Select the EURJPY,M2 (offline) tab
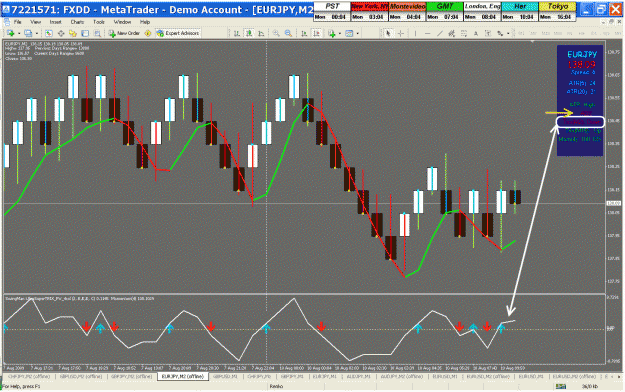This screenshot has height=392, width=625. [x=183, y=376]
